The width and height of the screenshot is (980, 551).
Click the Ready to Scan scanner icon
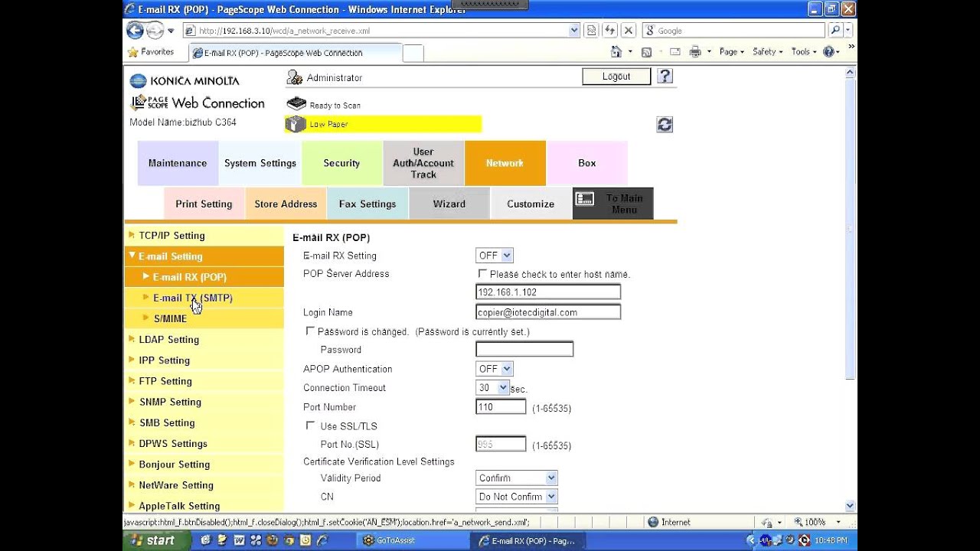296,104
